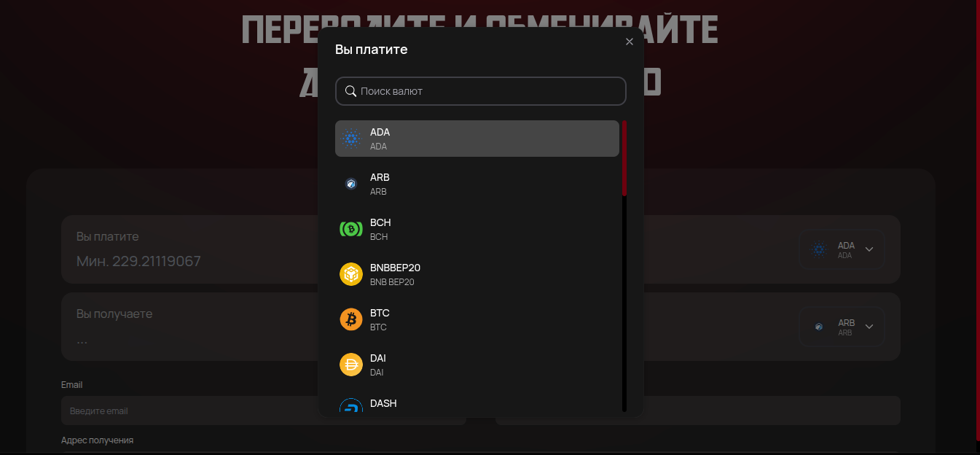The image size is (980, 455).
Task: Click the DAI coin icon
Action: pos(351,365)
